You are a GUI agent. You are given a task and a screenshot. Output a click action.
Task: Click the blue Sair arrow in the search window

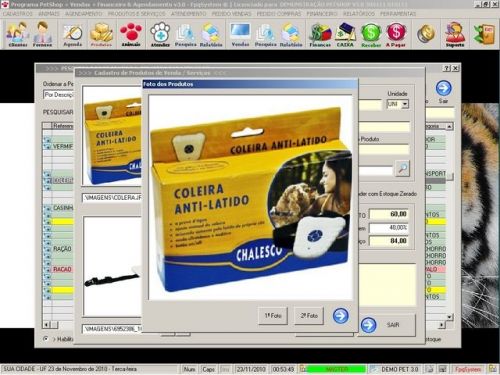(443, 88)
